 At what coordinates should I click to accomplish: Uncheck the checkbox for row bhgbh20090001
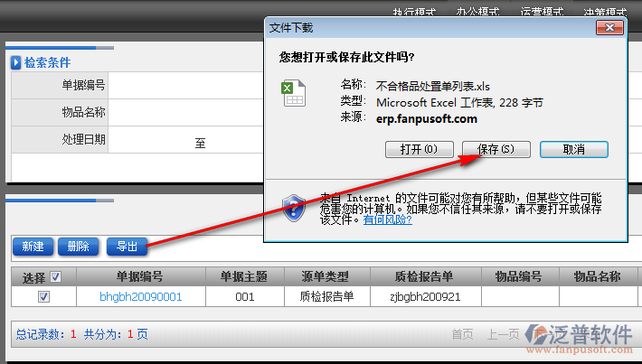pyautogui.click(x=43, y=296)
